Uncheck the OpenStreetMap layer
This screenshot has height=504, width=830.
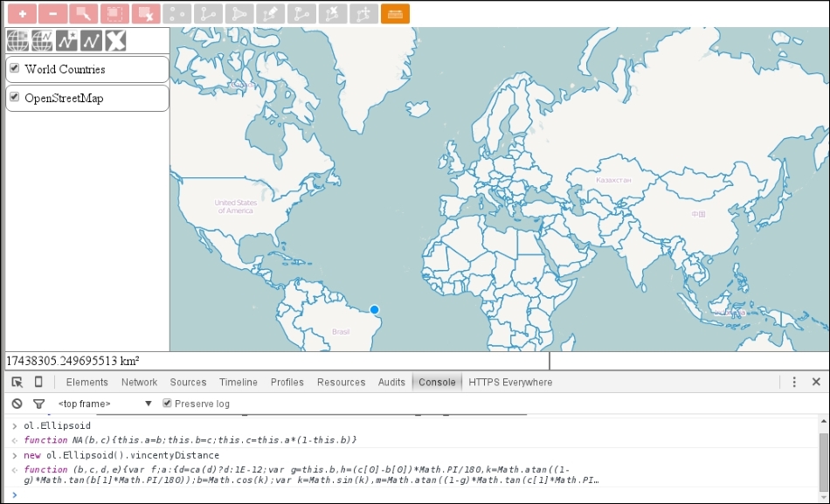[14, 98]
